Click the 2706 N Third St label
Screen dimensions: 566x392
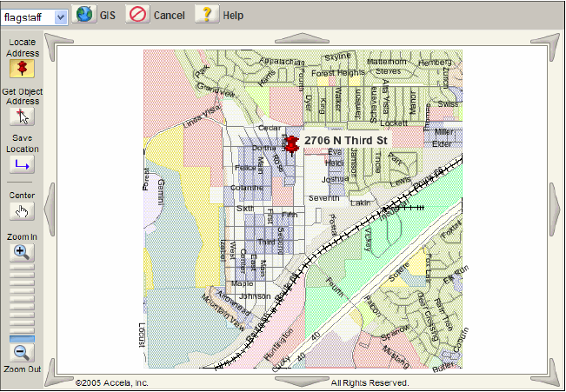(345, 140)
